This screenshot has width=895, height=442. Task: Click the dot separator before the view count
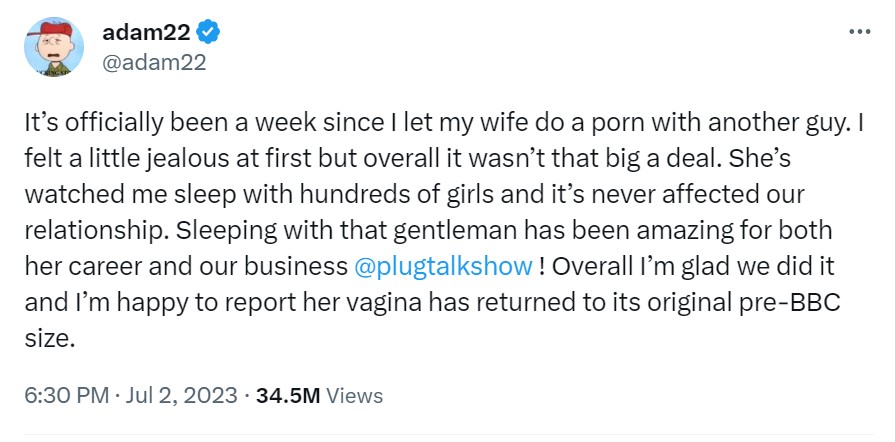[x=246, y=395]
